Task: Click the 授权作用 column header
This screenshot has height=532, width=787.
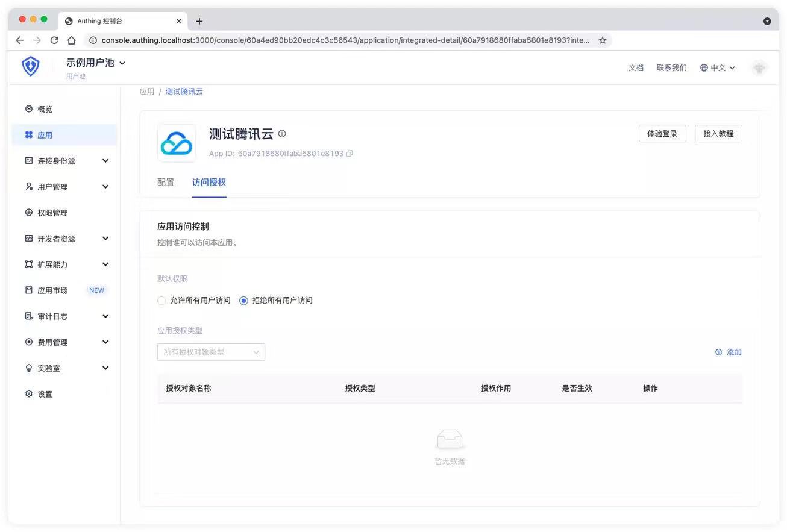Action: pyautogui.click(x=496, y=389)
